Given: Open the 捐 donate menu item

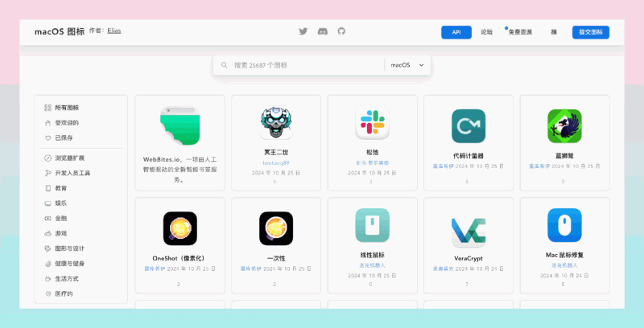Looking at the screenshot, I should [x=554, y=32].
